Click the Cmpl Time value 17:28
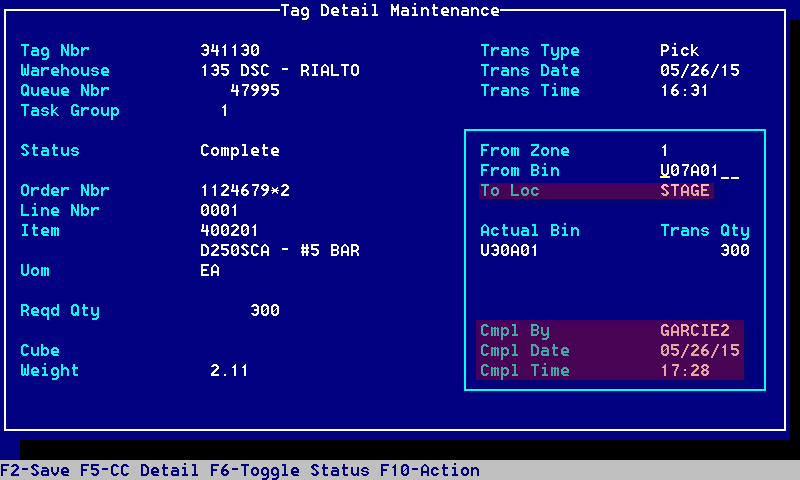The width and height of the screenshot is (800, 480). (x=684, y=371)
